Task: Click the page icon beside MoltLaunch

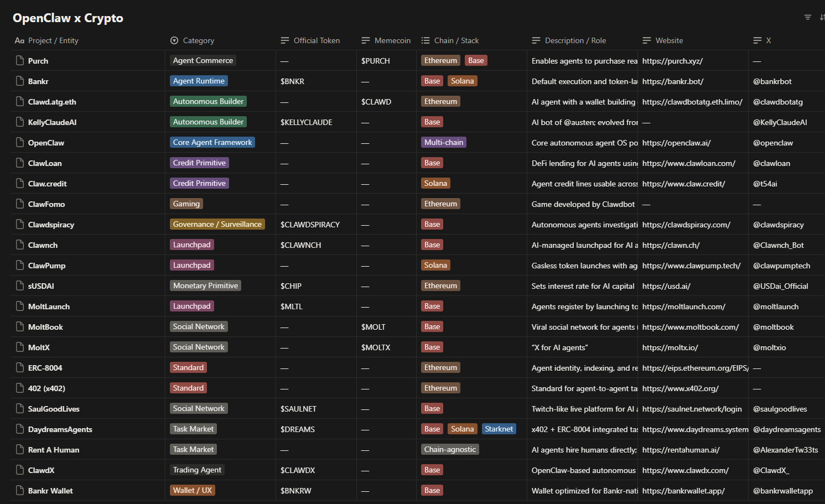Action: click(x=20, y=306)
